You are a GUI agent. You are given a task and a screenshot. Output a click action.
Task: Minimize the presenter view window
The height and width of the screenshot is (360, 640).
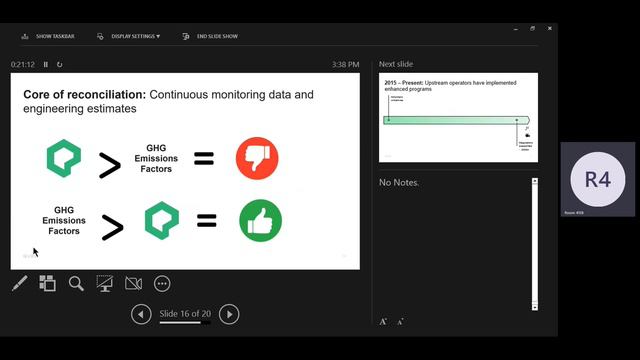pos(516,29)
